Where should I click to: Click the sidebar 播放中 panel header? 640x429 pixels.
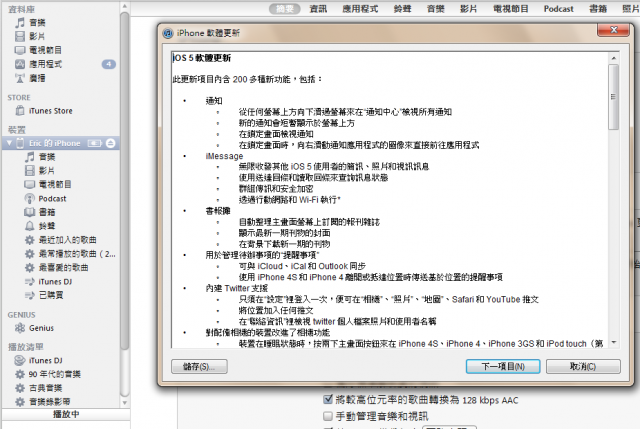pyautogui.click(x=66, y=414)
